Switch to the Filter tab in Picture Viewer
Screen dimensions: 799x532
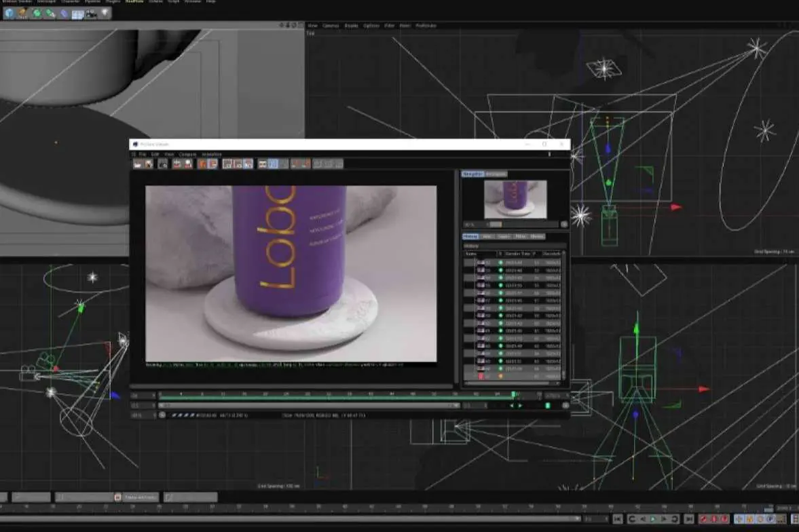pos(521,236)
